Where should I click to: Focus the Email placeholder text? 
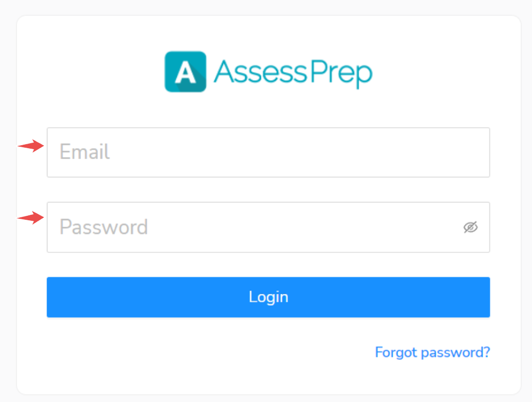[x=84, y=152]
